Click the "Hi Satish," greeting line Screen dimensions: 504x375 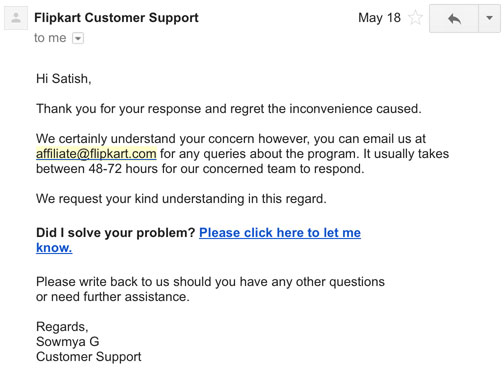tap(64, 79)
